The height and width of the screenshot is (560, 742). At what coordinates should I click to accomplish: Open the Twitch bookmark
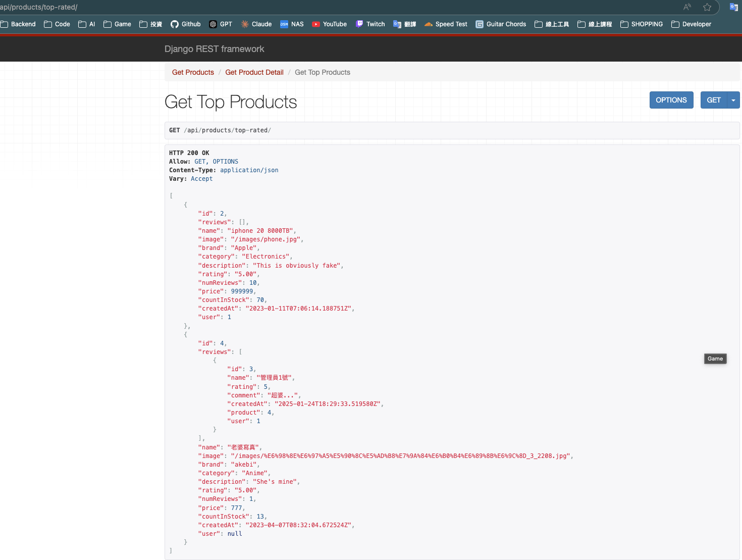(x=370, y=24)
